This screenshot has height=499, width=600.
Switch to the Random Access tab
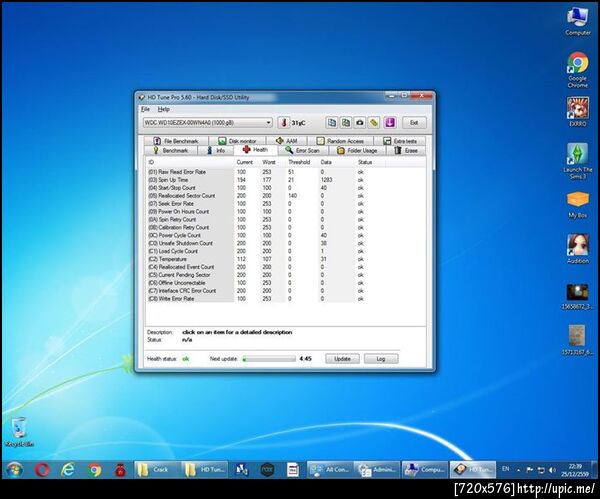point(340,141)
